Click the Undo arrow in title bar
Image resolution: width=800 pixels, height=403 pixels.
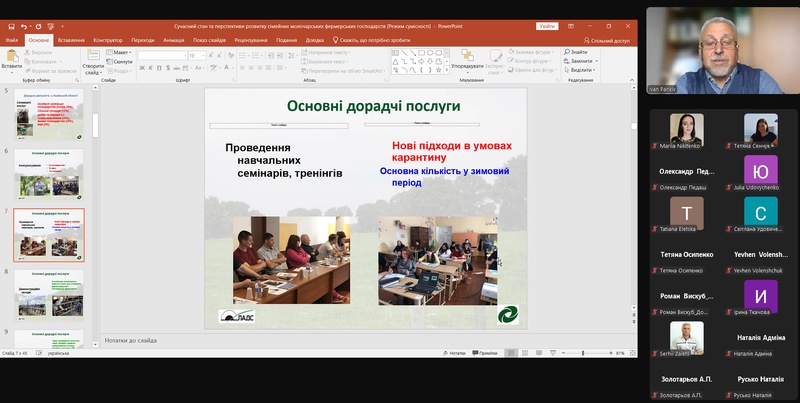click(23, 26)
